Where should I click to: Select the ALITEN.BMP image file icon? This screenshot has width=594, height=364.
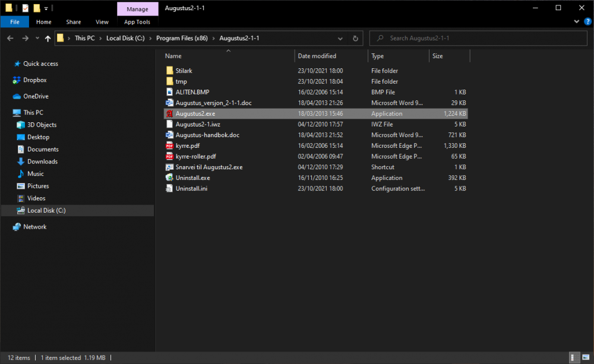[169, 92]
